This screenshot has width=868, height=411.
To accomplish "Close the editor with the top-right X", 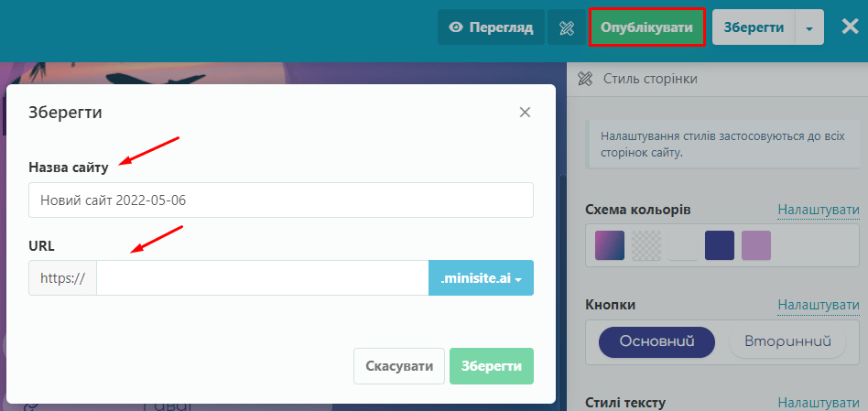I will [851, 27].
